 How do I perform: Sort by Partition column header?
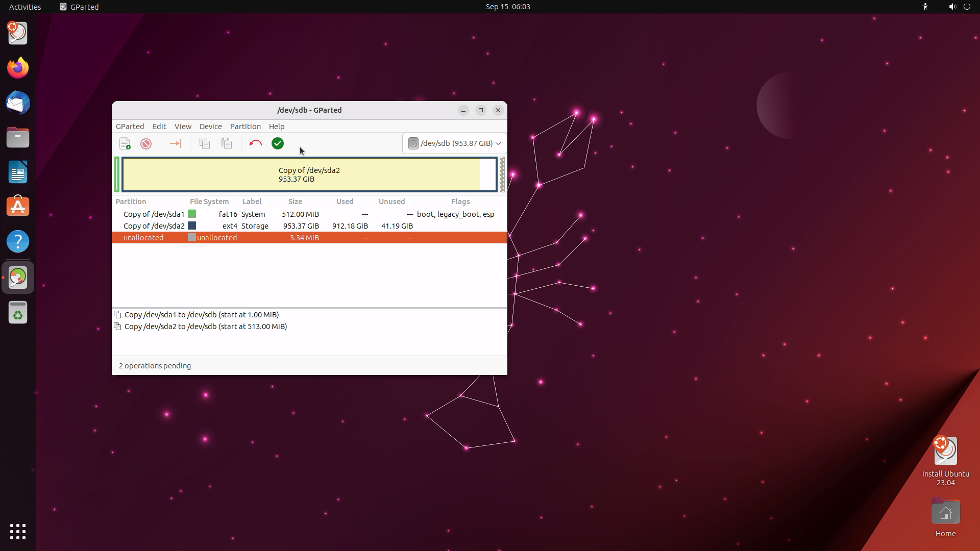click(x=150, y=202)
